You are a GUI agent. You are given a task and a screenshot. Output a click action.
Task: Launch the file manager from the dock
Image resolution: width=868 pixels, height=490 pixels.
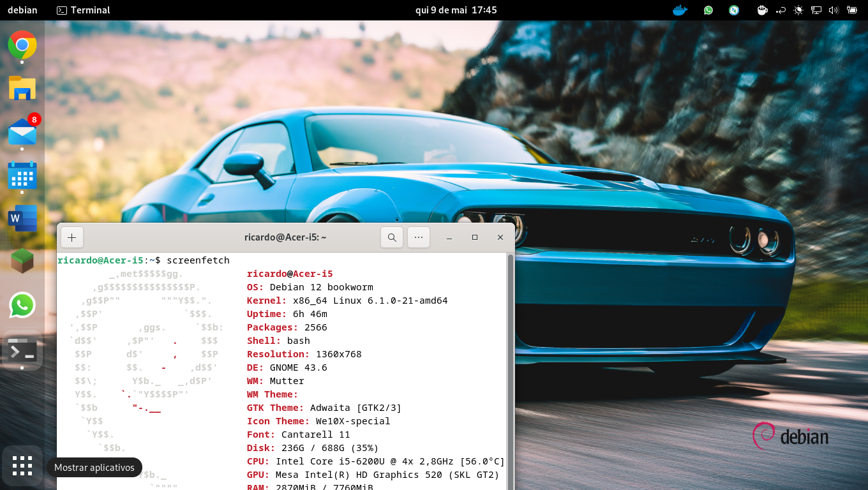point(22,88)
